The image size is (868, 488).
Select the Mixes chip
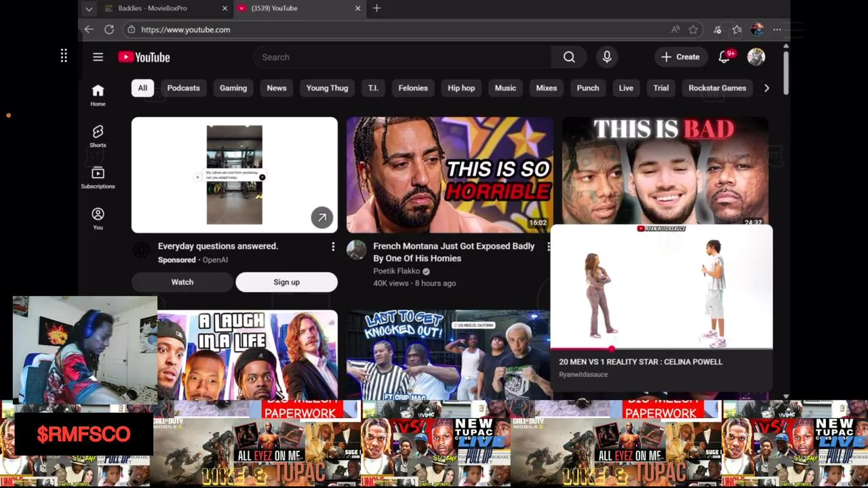(x=547, y=88)
